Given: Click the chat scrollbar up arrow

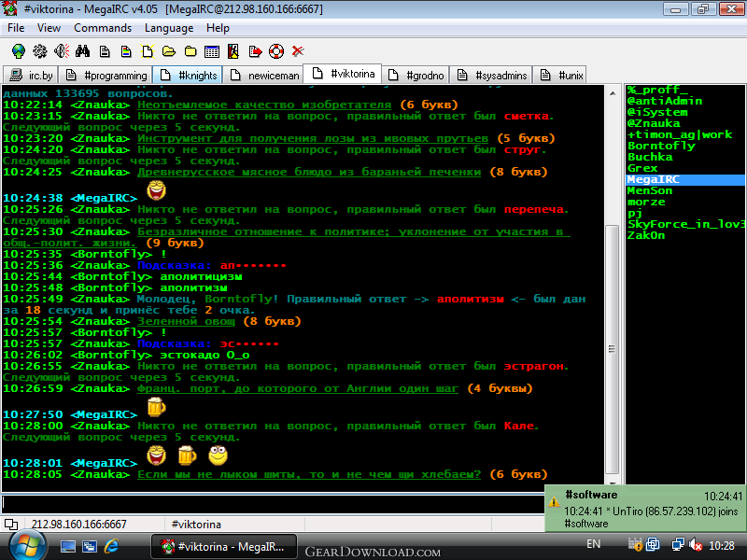Looking at the screenshot, I should pyautogui.click(x=613, y=93).
